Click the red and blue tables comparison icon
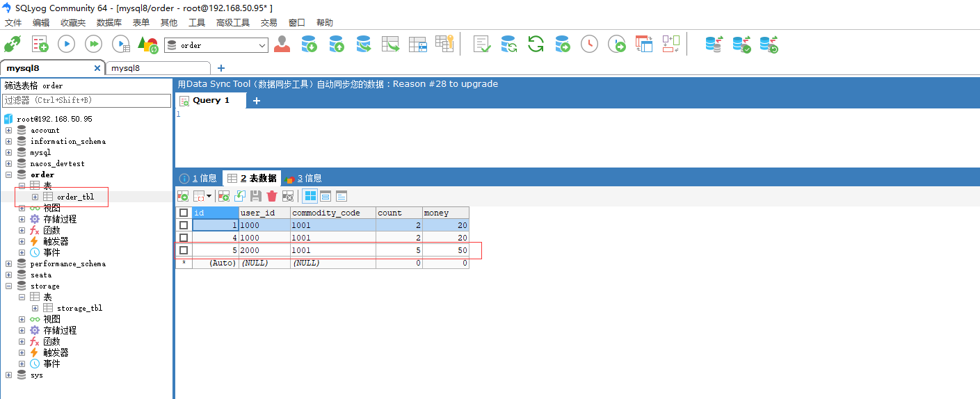This screenshot has height=399, width=980. [x=644, y=44]
